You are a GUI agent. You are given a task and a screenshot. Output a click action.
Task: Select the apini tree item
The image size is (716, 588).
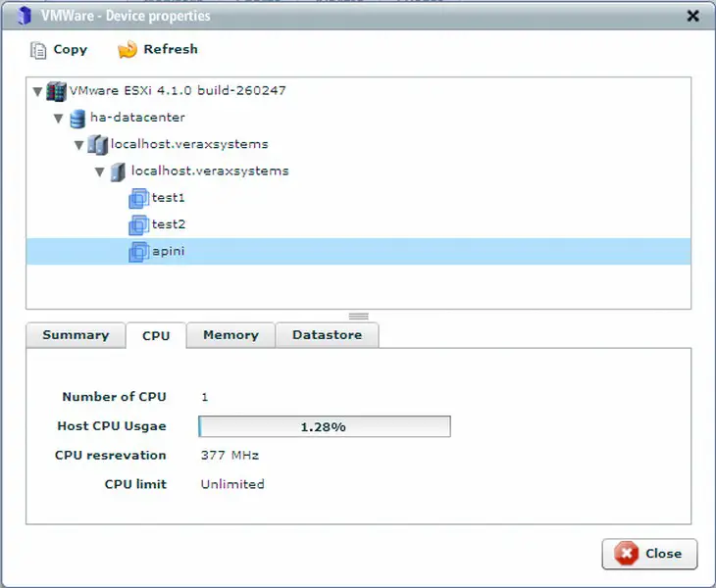tap(358, 251)
